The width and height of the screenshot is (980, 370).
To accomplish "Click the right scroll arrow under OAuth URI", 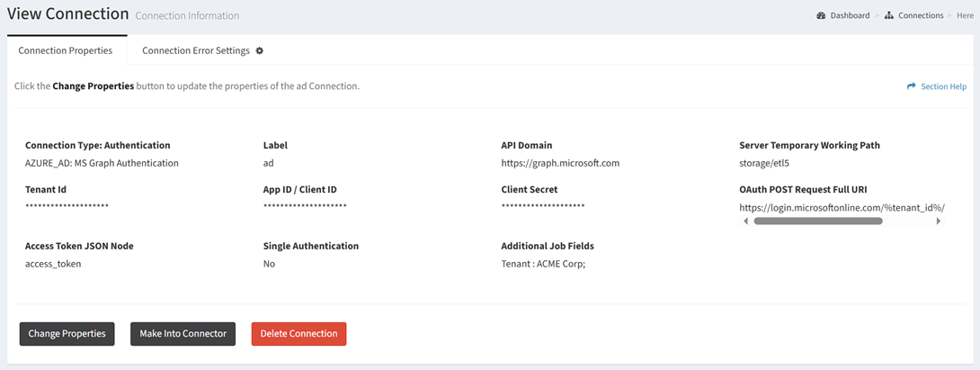I will [939, 221].
